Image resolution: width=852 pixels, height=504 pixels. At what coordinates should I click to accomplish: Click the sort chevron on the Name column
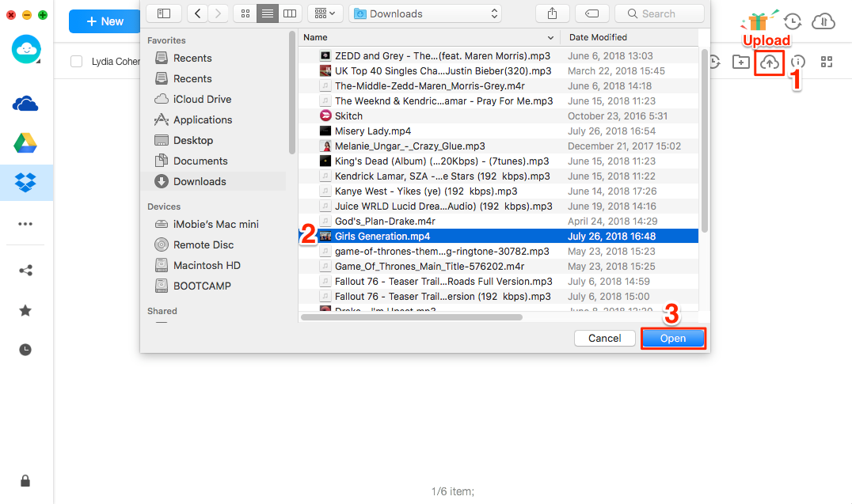click(x=550, y=36)
